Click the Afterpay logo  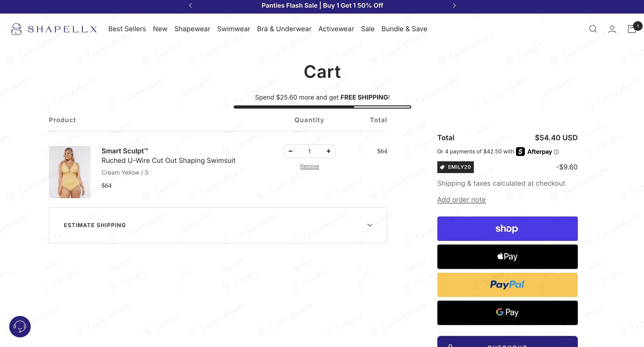[x=534, y=152]
